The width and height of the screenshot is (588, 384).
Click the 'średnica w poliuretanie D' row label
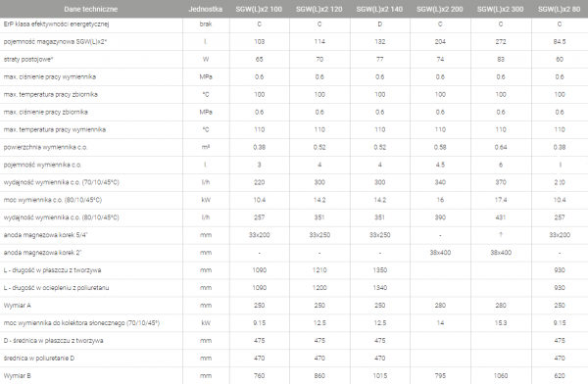[39, 359]
